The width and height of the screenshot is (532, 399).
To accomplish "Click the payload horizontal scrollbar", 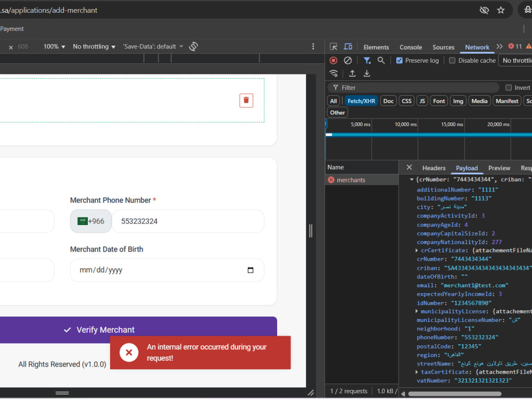I will click(455, 394).
